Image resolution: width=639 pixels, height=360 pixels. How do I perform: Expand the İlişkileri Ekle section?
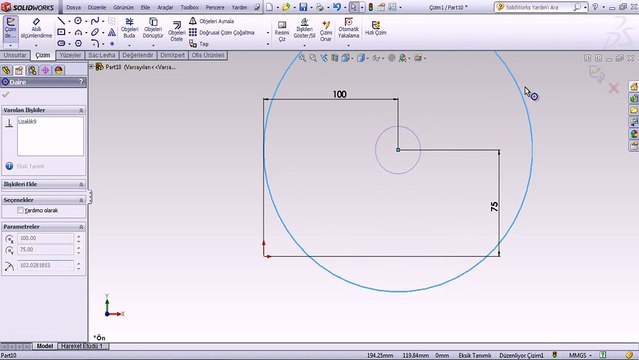click(81, 185)
